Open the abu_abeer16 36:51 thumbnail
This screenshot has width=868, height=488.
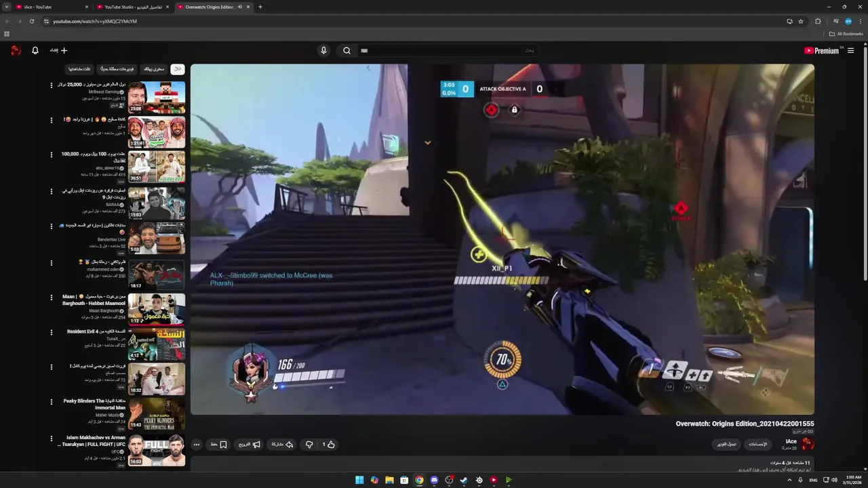pos(157,167)
